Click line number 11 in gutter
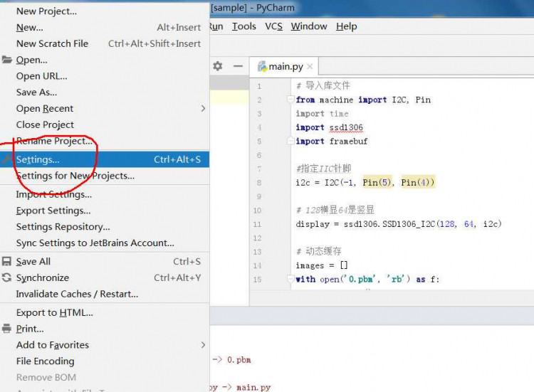The image size is (534, 392). coord(257,224)
